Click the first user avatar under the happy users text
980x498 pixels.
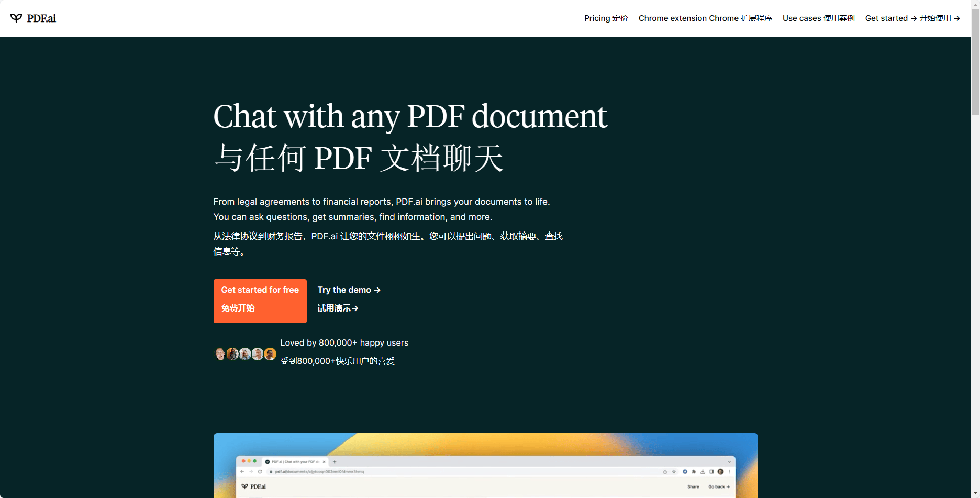tap(220, 353)
